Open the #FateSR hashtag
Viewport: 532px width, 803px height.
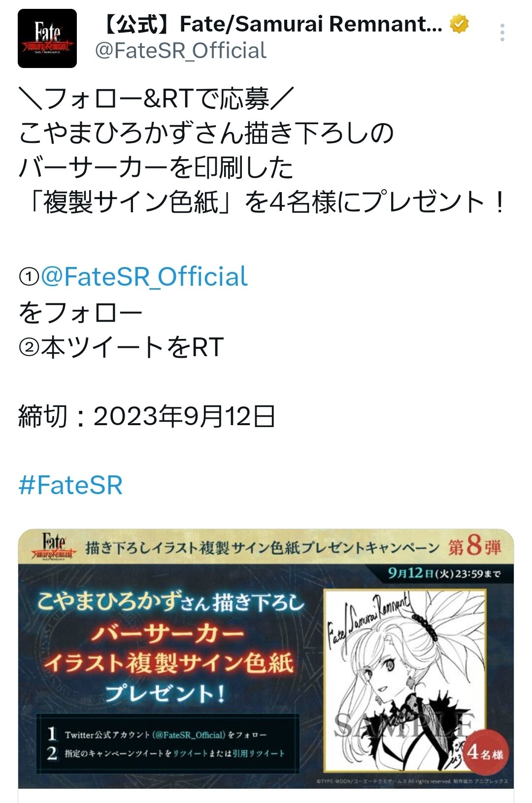[x=70, y=485]
